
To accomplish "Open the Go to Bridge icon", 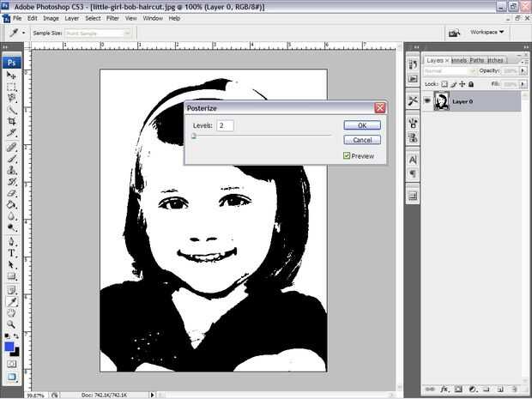I will pyautogui.click(x=454, y=33).
